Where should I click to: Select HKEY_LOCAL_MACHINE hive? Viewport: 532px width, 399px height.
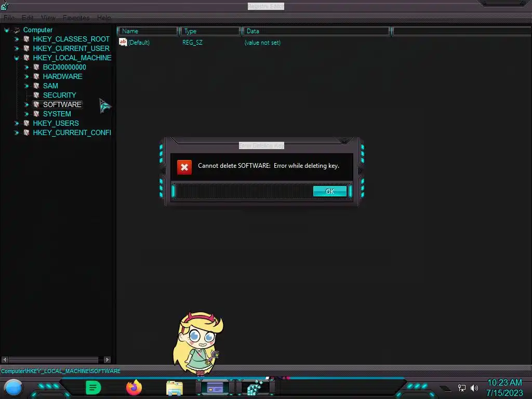pos(72,58)
